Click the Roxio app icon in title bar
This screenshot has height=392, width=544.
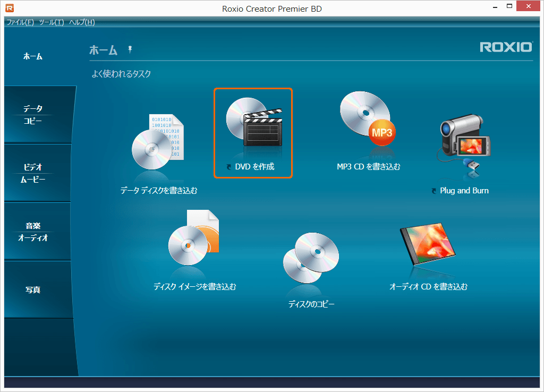coord(10,8)
